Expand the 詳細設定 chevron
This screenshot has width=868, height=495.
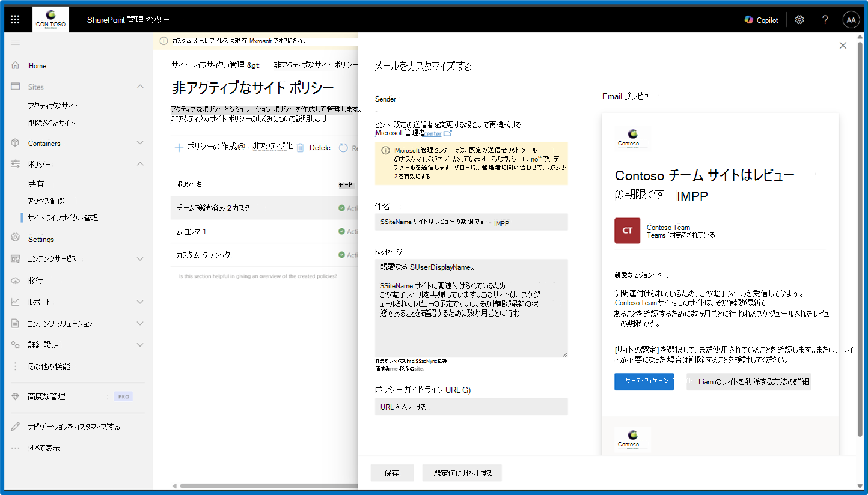140,345
